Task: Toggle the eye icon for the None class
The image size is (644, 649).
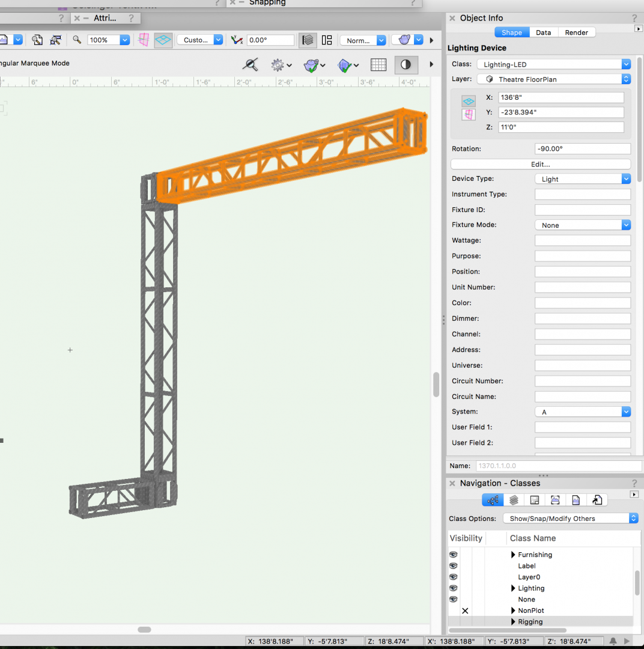Action: [454, 599]
